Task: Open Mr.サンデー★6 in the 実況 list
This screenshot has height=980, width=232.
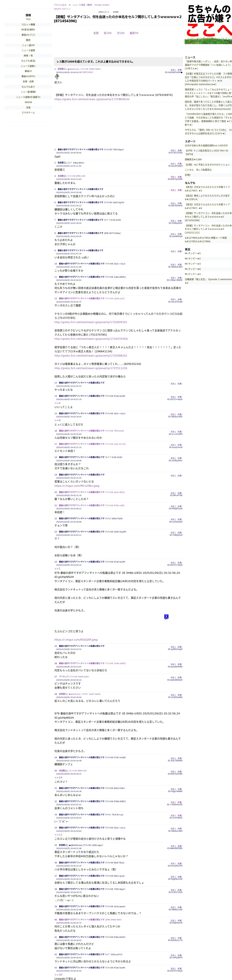Action: click(193, 269)
